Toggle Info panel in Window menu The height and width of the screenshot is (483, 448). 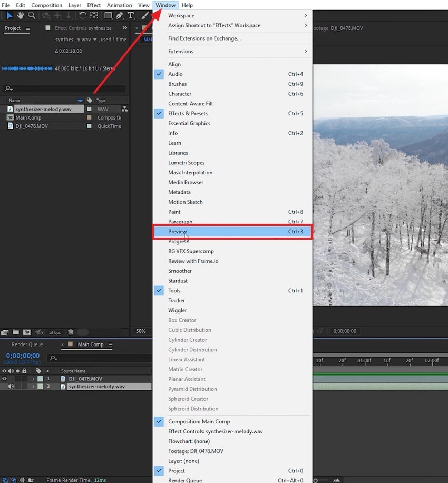click(232, 133)
